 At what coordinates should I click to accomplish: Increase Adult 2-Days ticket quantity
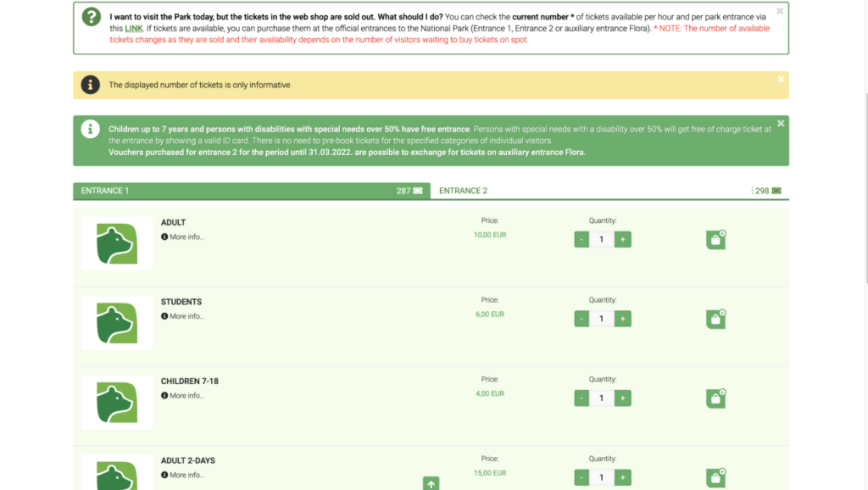coord(623,477)
